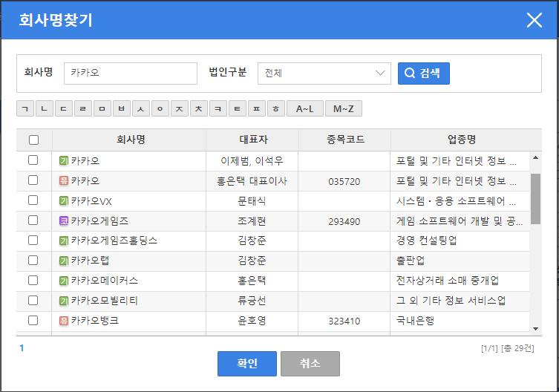Image resolution: width=559 pixels, height=392 pixels.
Task: Filter by initial consonant ㅌ
Action: coord(237,108)
